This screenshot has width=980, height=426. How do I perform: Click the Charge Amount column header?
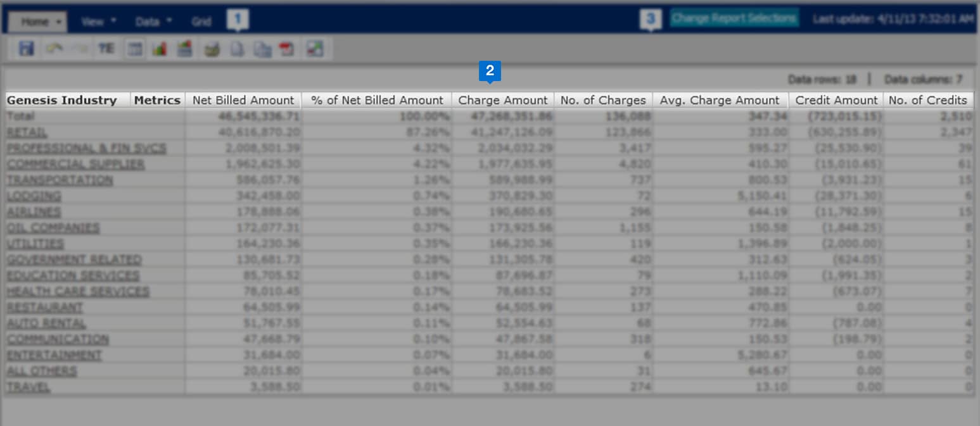(x=502, y=99)
